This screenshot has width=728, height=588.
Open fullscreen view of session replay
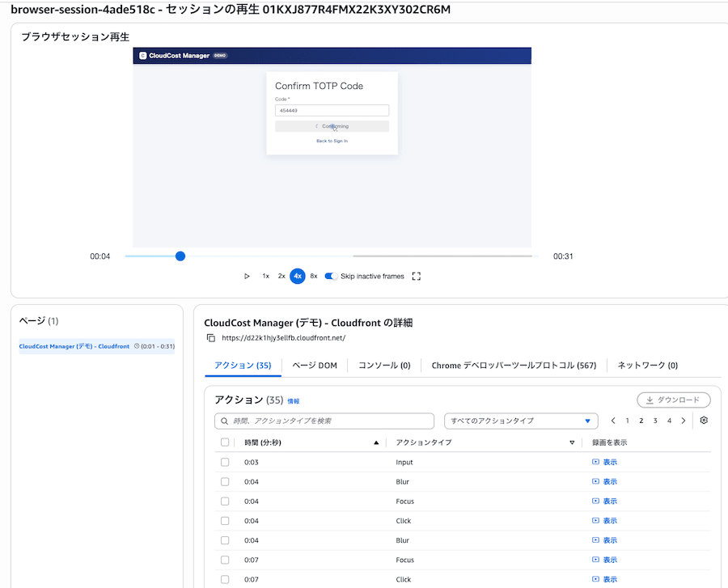click(417, 276)
